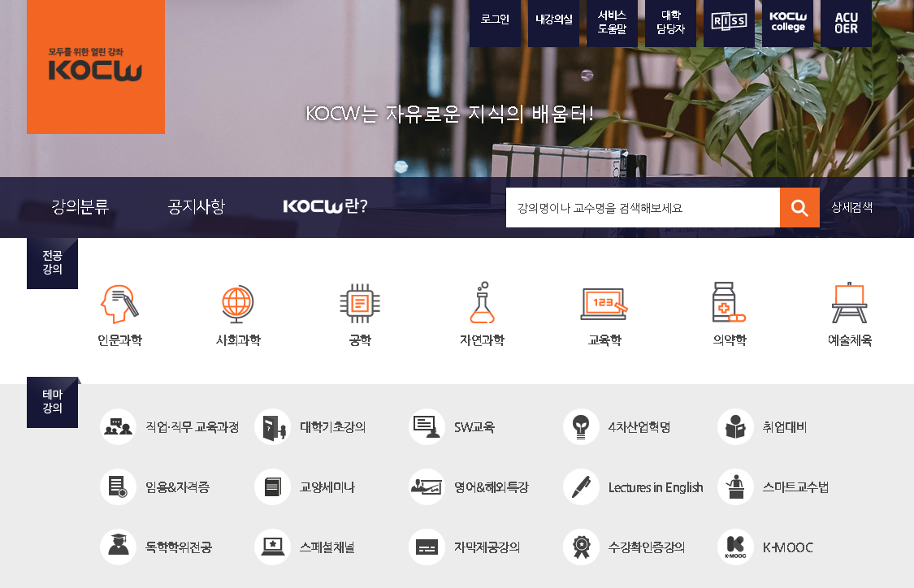This screenshot has width=914, height=588.
Task: Open the 로그인 login button
Action: [495, 23]
